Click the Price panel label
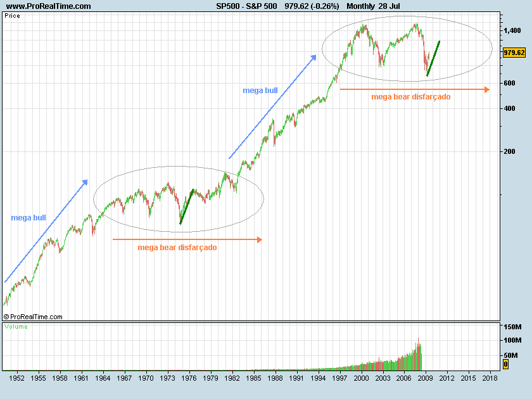 tap(12, 16)
